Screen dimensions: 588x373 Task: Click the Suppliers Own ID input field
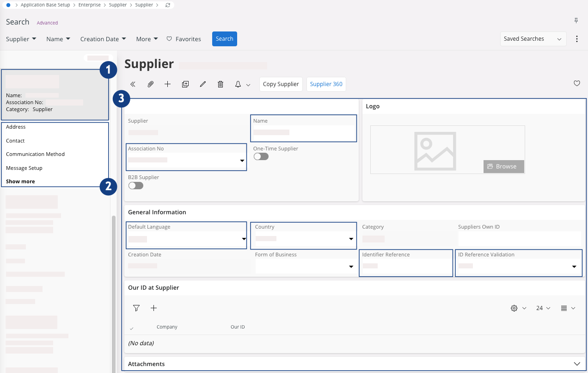pos(519,238)
